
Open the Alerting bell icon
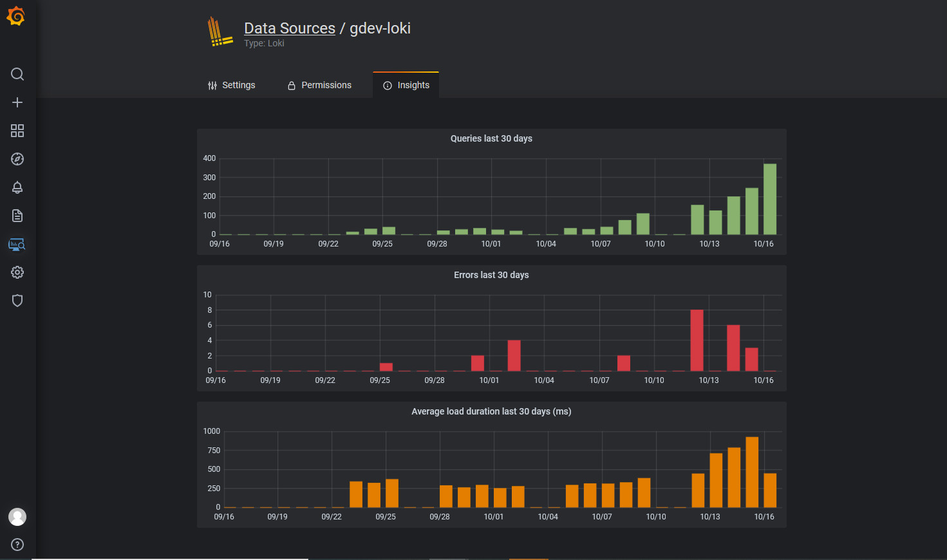click(x=17, y=187)
